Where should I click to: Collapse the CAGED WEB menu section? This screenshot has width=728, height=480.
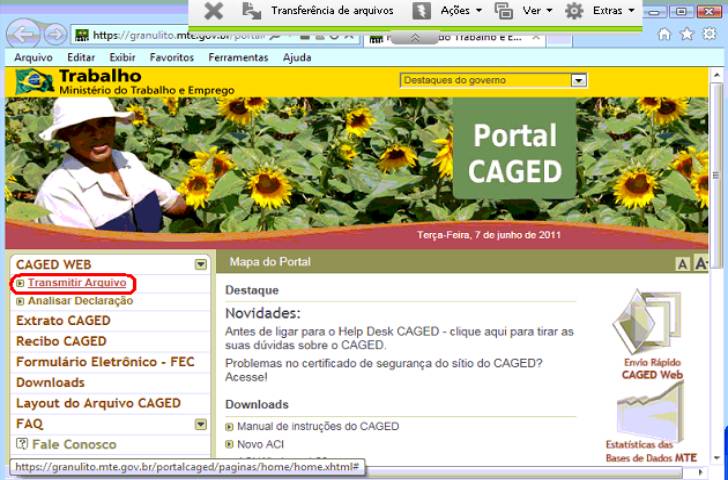pos(201,265)
